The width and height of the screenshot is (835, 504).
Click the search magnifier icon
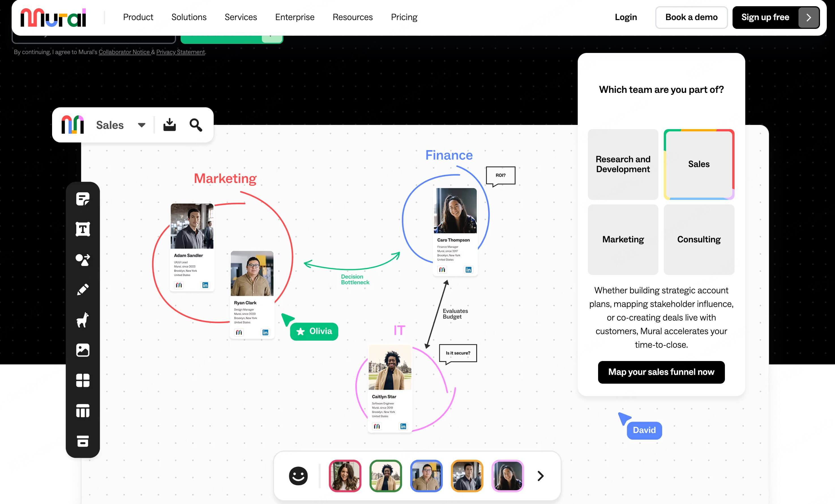196,125
